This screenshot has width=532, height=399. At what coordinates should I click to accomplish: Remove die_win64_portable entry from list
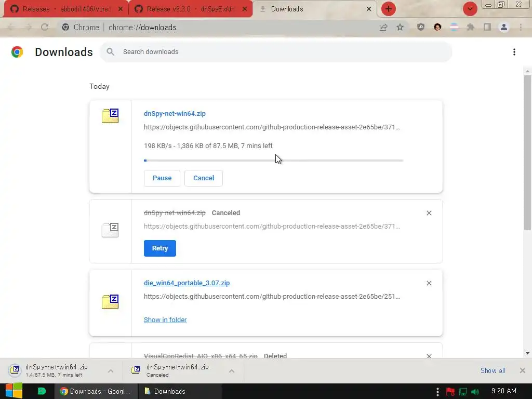point(429,283)
